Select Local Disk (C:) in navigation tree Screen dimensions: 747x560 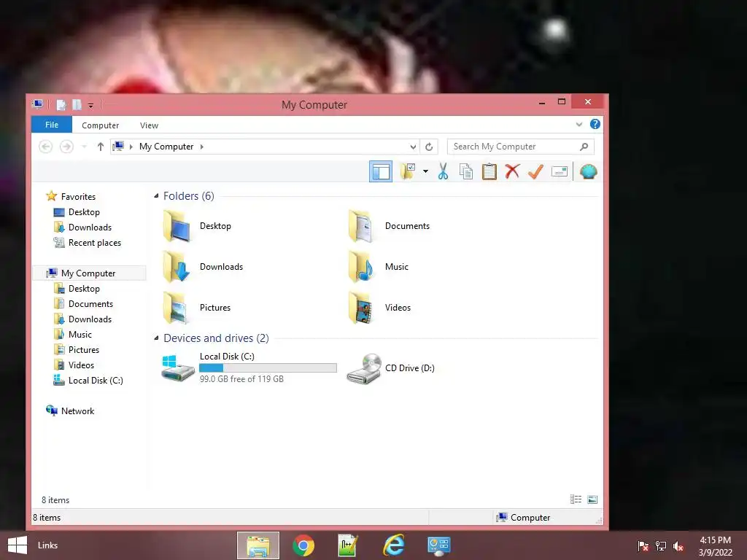click(88, 380)
